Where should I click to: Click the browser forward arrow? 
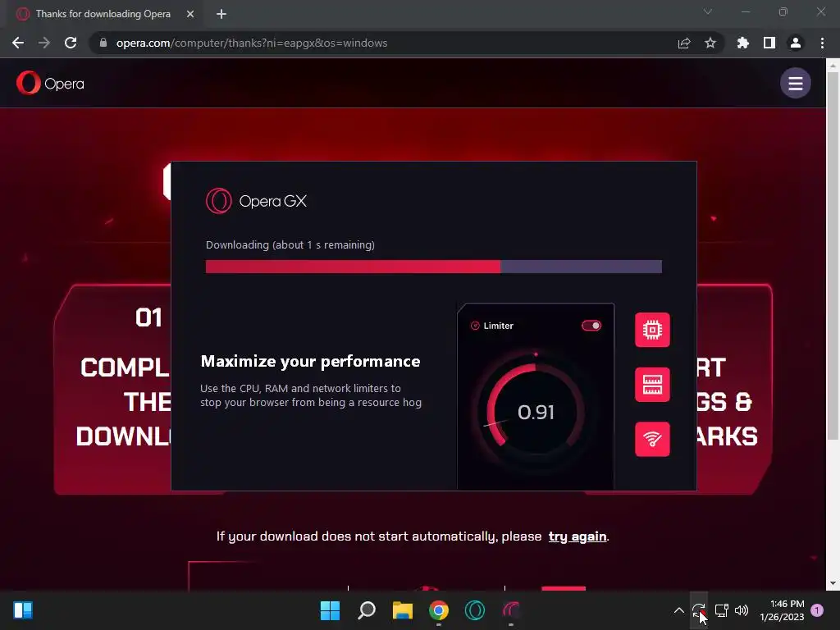click(x=44, y=43)
